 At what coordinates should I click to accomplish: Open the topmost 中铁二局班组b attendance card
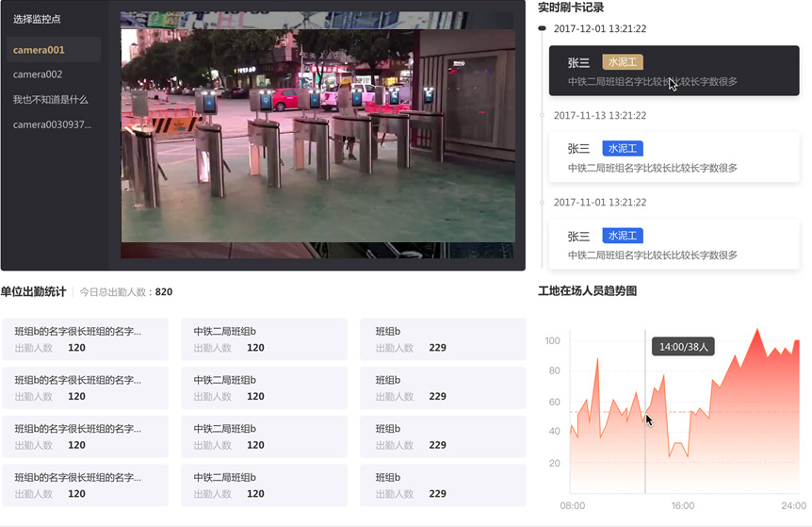pos(264,338)
